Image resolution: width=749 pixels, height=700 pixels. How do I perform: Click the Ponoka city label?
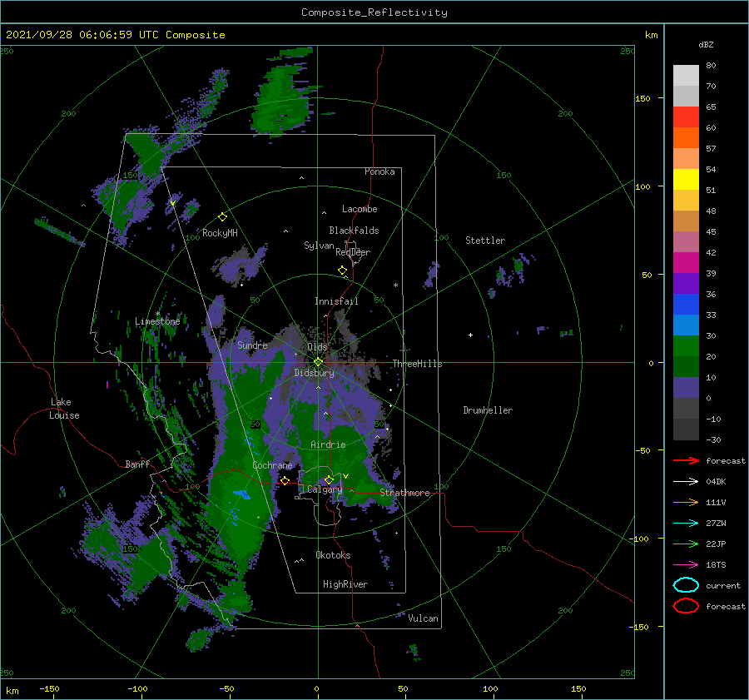click(379, 171)
